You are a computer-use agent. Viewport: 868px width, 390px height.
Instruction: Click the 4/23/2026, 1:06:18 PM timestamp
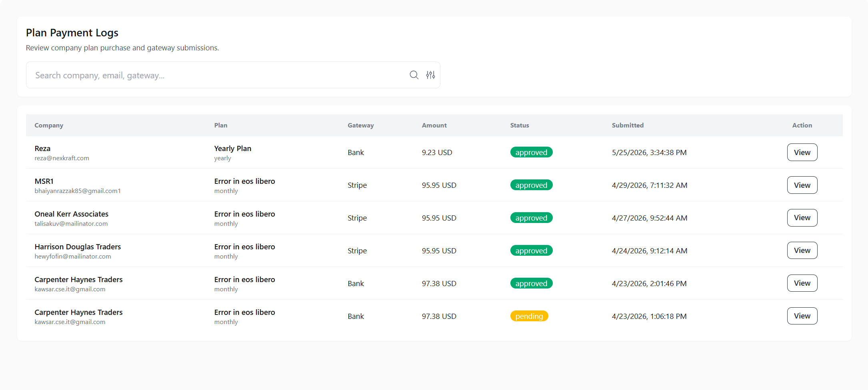pyautogui.click(x=649, y=316)
